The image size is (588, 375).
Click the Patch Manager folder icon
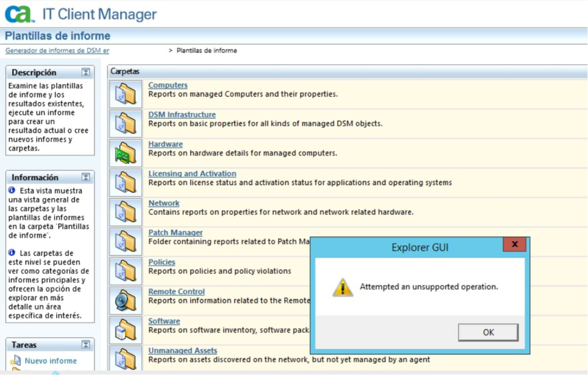pyautogui.click(x=125, y=242)
